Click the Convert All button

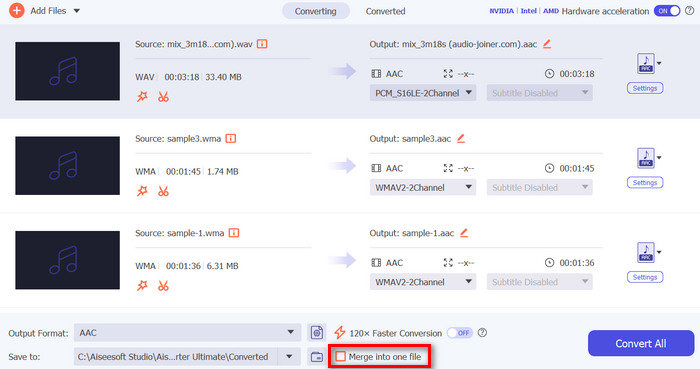click(641, 343)
